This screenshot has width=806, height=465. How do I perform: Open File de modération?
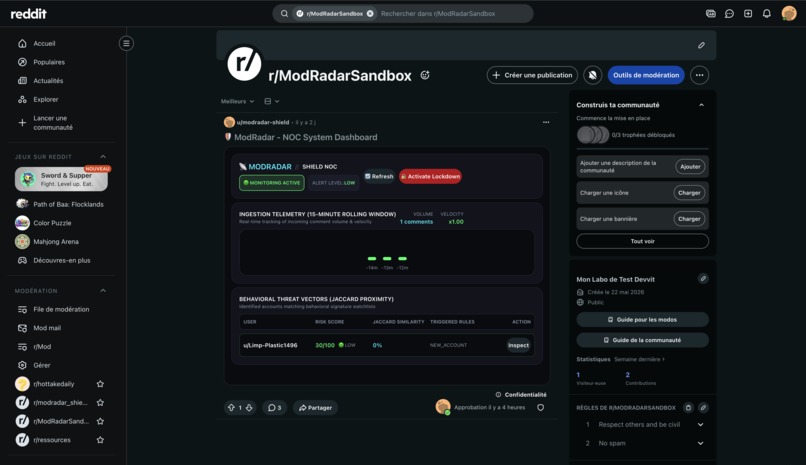coord(62,309)
